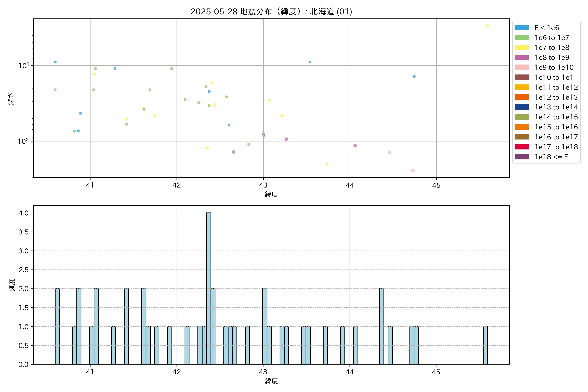
Task: Click the yellow 1e7 to 1e8 legend swatch
Action: pos(522,48)
